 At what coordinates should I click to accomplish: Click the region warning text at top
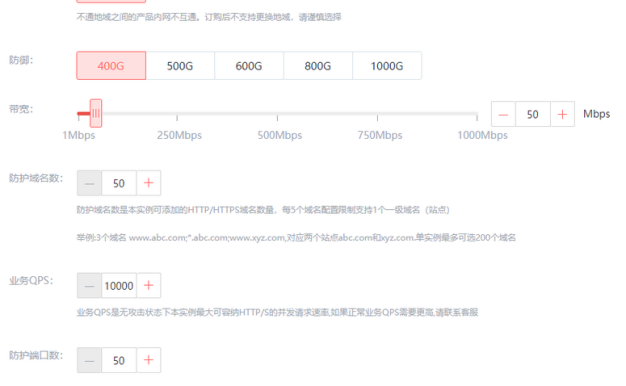coord(209,17)
